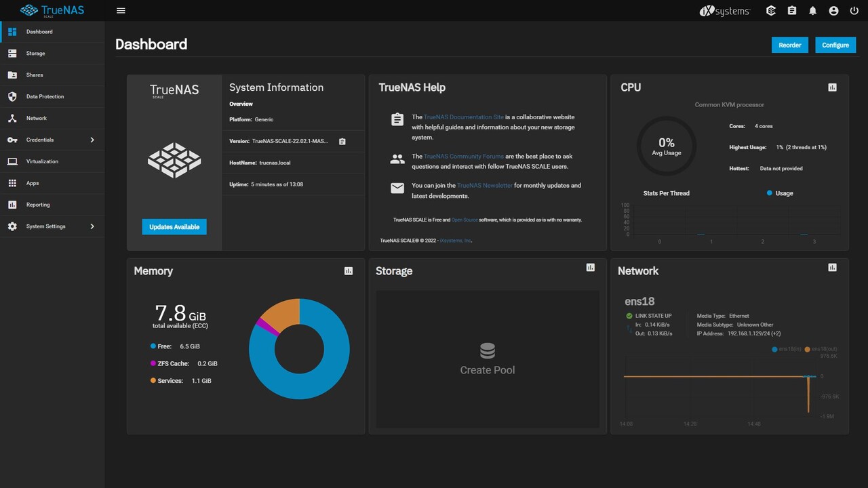Image resolution: width=868 pixels, height=488 pixels.
Task: Click the purple ZFS Cache legend dot
Action: (153, 363)
